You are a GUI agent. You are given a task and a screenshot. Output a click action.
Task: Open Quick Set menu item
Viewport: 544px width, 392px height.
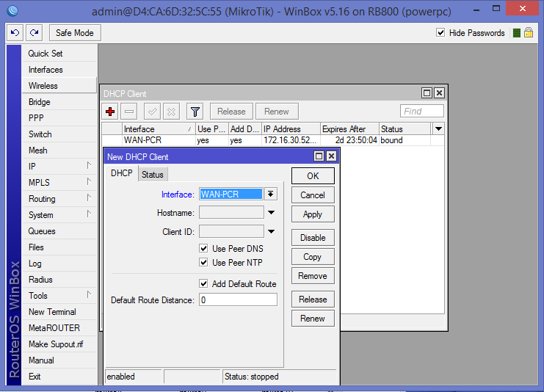[x=59, y=54]
